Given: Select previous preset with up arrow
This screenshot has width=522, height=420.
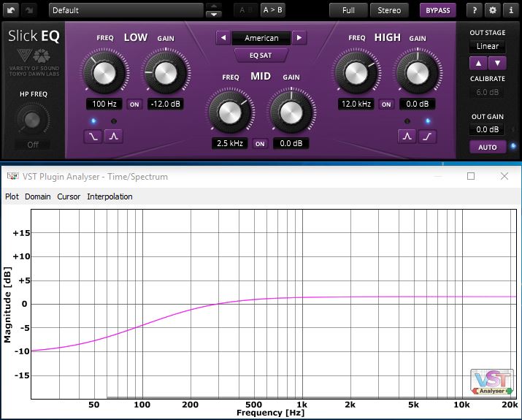Looking at the screenshot, I should [214, 6].
